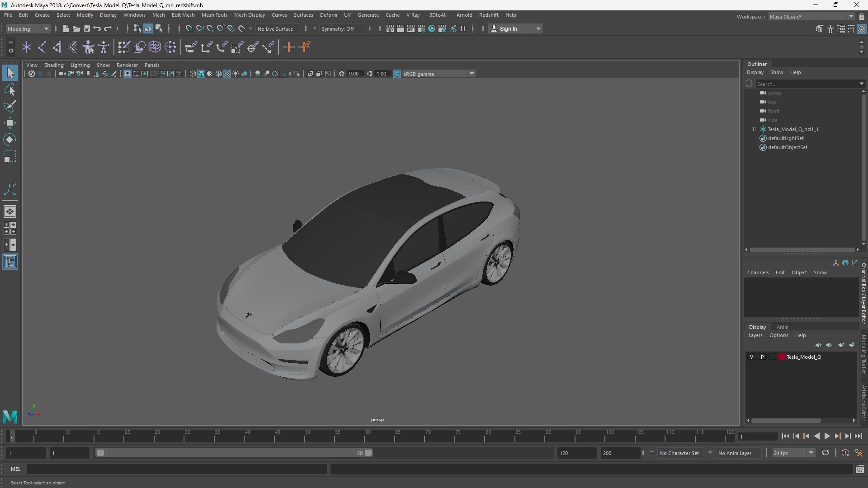This screenshot has width=868, height=488.
Task: Toggle the textured display button
Action: pos(227,74)
